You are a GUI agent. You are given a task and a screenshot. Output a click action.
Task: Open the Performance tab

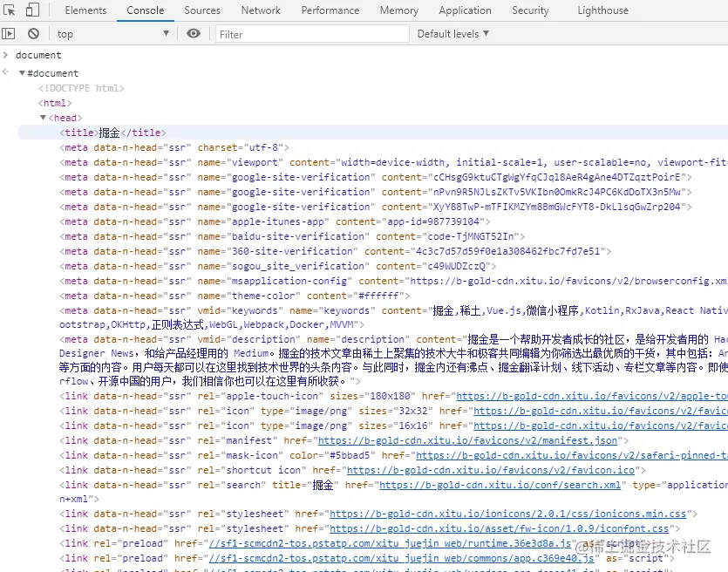tap(330, 10)
